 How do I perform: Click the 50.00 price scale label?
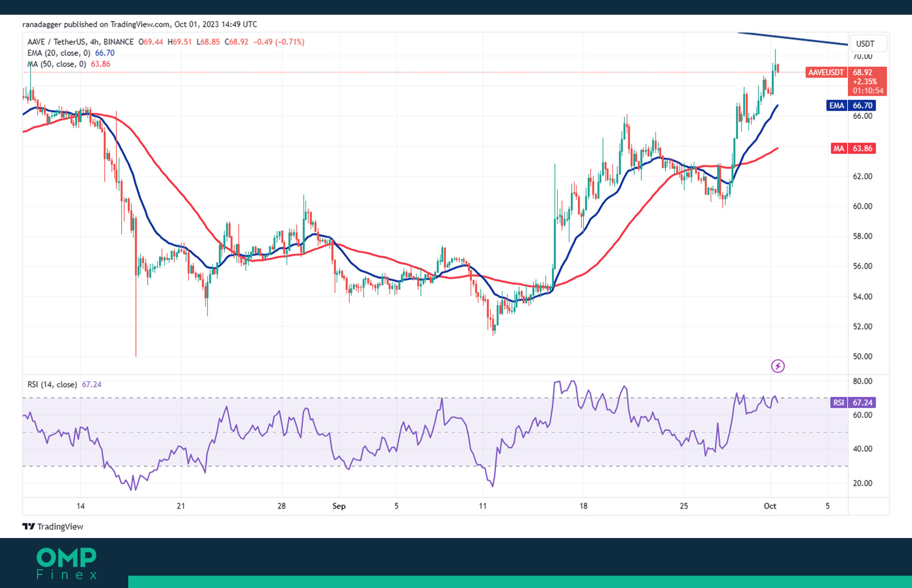[863, 356]
